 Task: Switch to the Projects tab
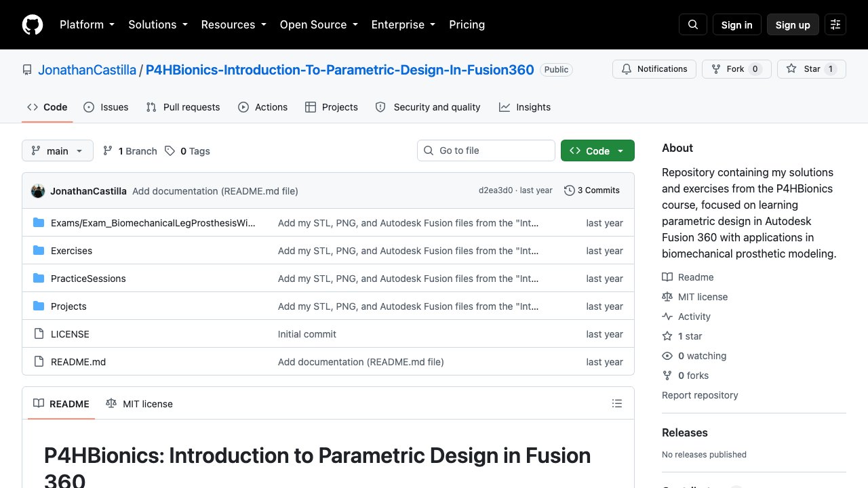332,107
